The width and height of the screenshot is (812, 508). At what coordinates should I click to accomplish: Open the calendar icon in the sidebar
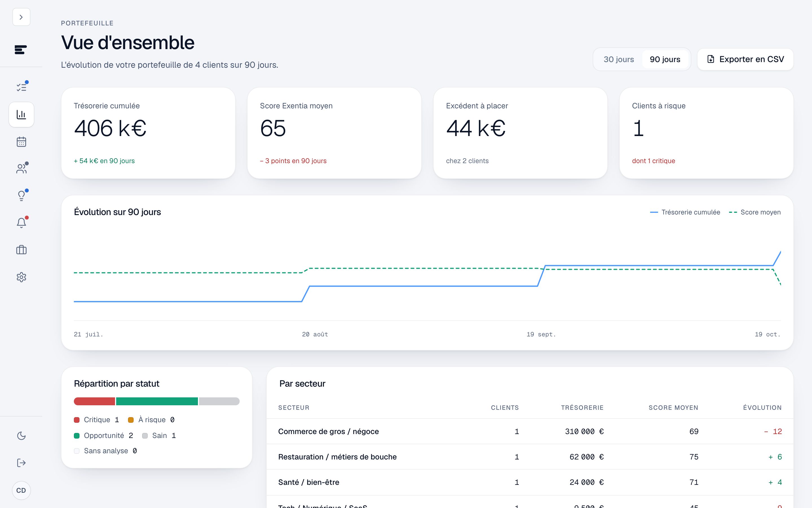point(21,142)
